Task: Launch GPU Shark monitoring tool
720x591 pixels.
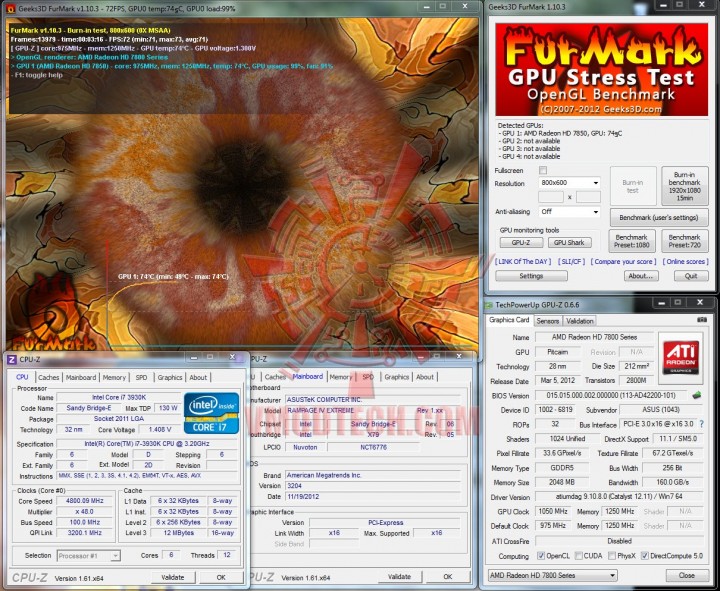Action: [x=569, y=242]
